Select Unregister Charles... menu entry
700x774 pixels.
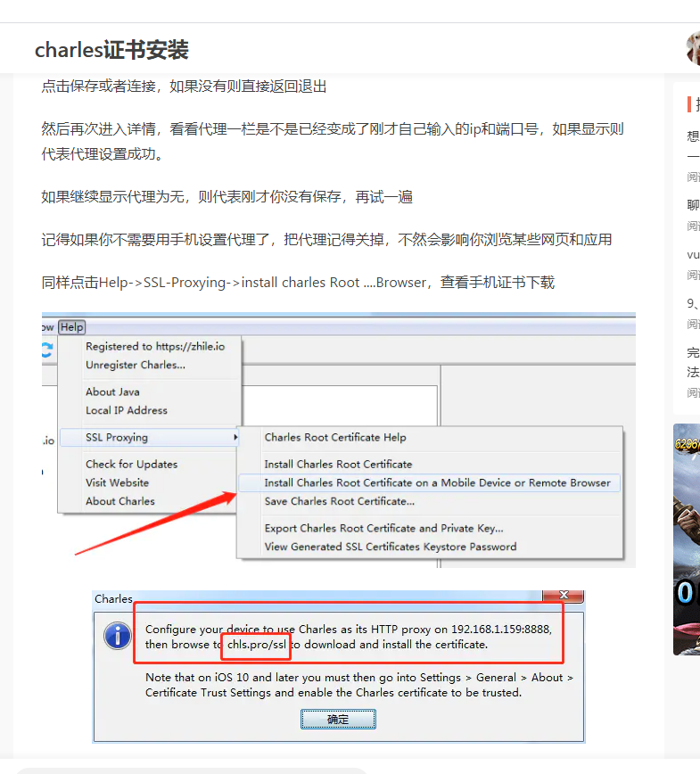pyautogui.click(x=136, y=365)
